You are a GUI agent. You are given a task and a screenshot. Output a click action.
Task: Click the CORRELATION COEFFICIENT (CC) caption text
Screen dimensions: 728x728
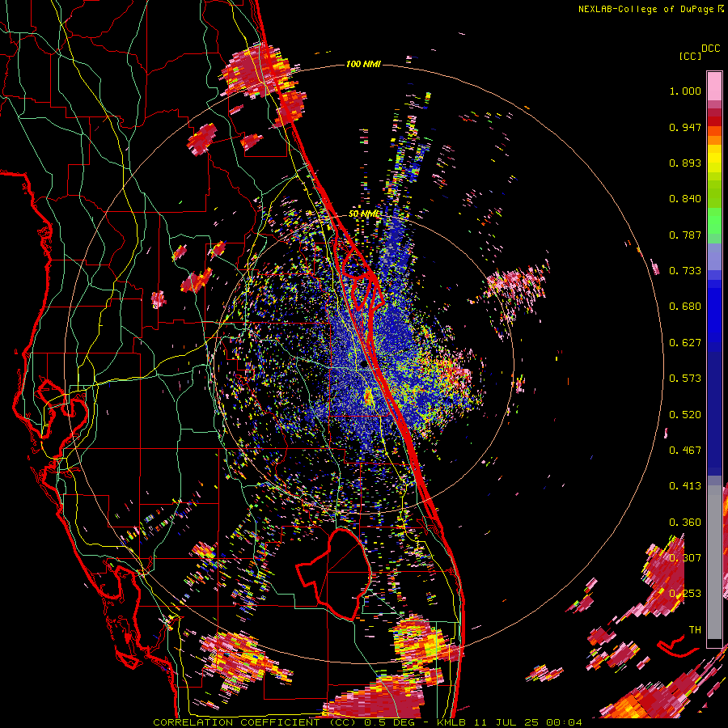tap(255, 722)
